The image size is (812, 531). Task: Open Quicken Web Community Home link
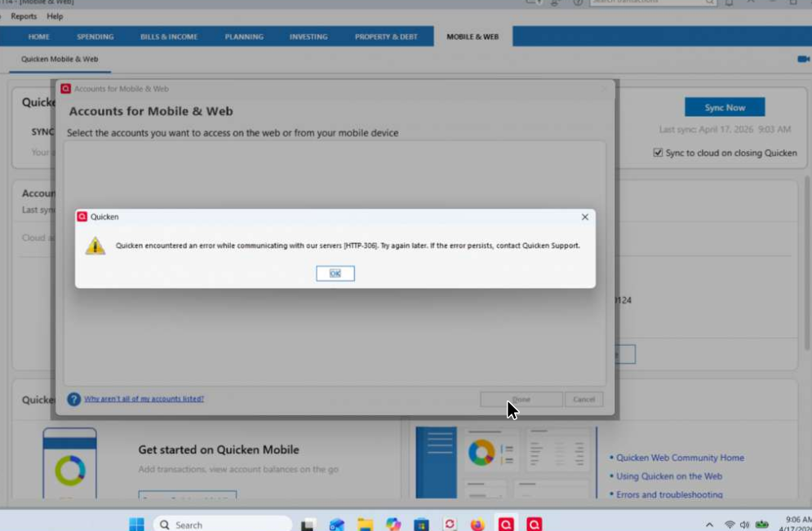pyautogui.click(x=680, y=458)
